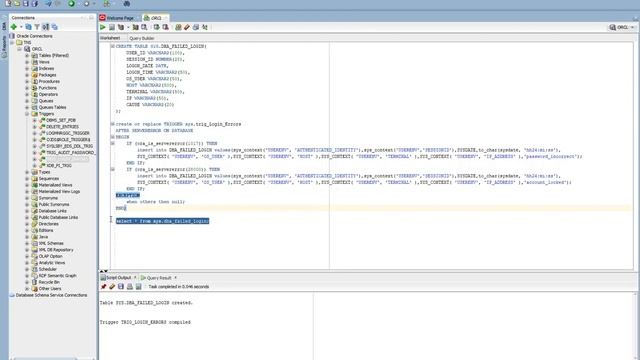Image resolution: width=640 pixels, height=360 pixels.
Task: Click the Rollback icon in worksheet toolbar
Action: point(165,27)
